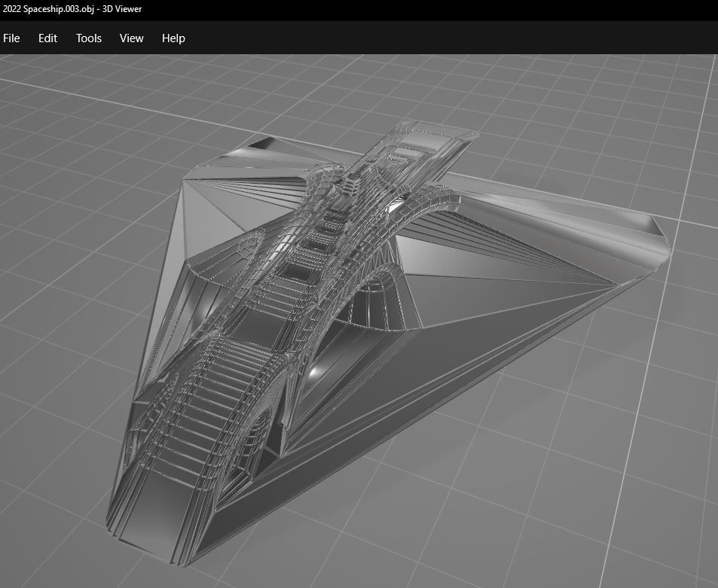Open the Edit menu
The image size is (718, 588).
point(47,38)
